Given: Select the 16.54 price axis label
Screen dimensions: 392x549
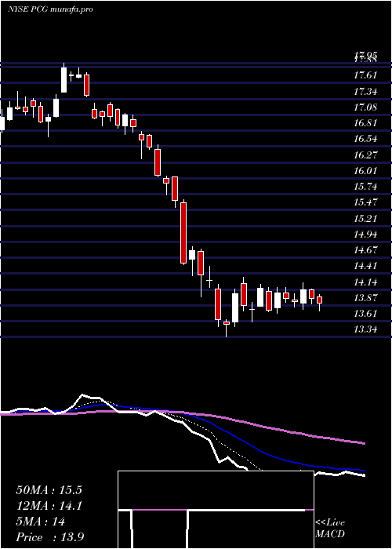Looking at the screenshot, I should point(365,139).
